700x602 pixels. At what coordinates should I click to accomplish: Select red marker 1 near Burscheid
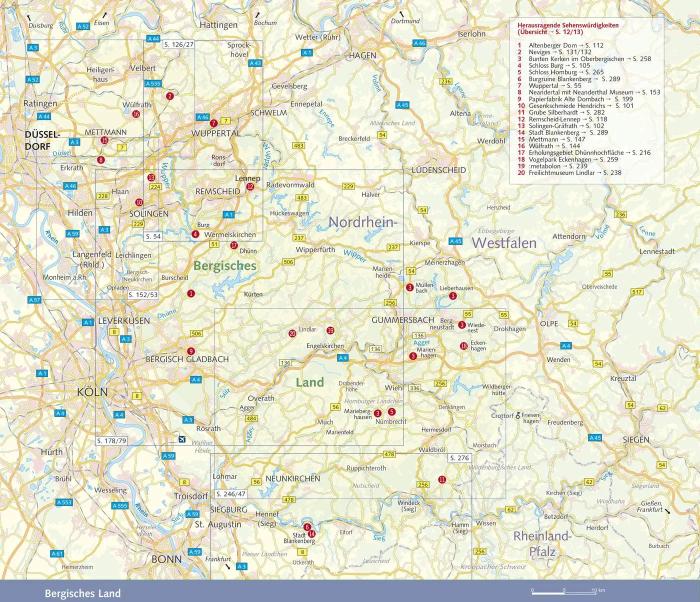(x=190, y=293)
